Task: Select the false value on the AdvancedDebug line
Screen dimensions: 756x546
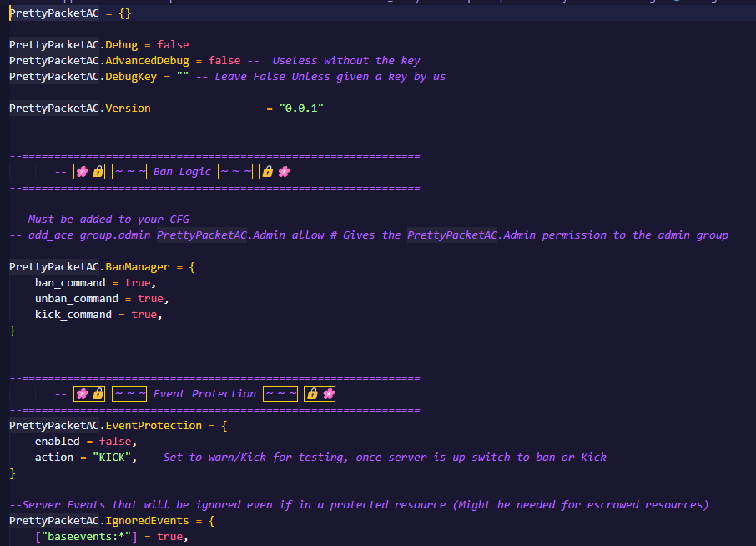Action: [224, 61]
